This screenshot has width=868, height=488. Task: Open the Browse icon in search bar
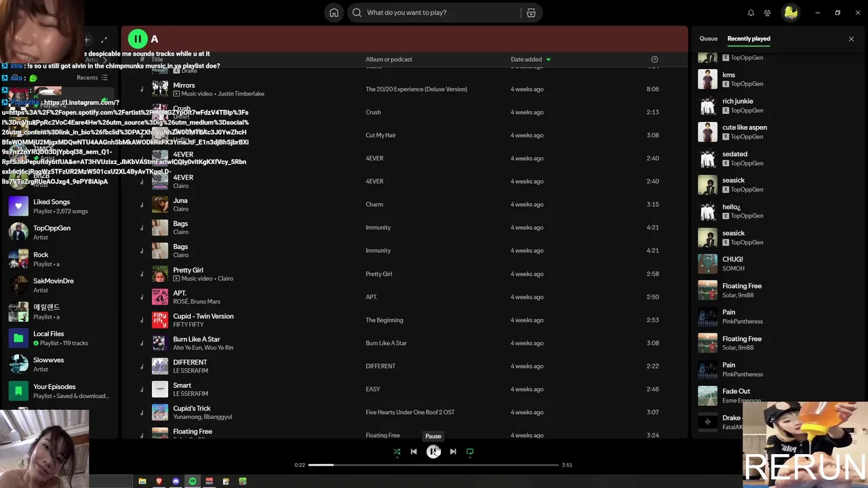(531, 13)
